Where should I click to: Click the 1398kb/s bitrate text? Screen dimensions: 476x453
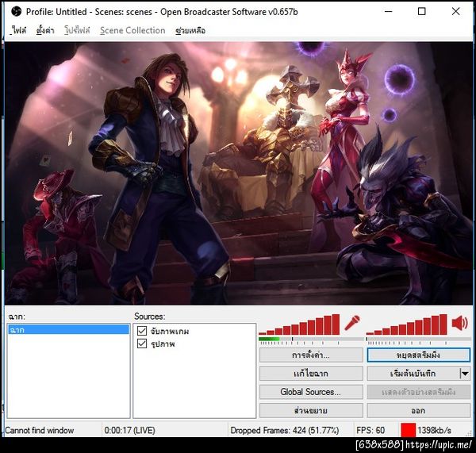pos(434,430)
